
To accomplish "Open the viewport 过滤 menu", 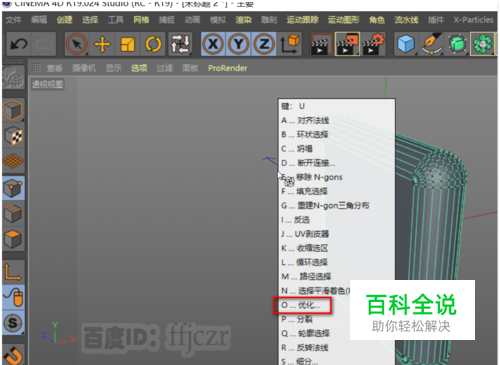I will (165, 68).
